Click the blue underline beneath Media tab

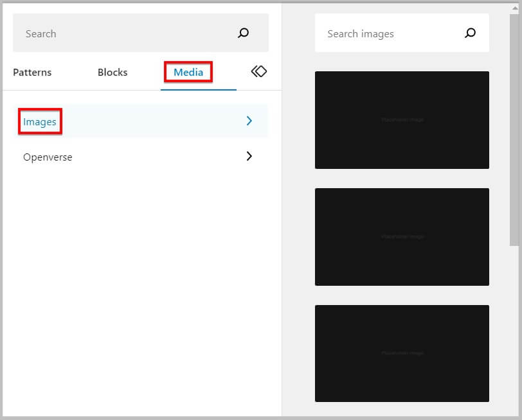tap(198, 89)
